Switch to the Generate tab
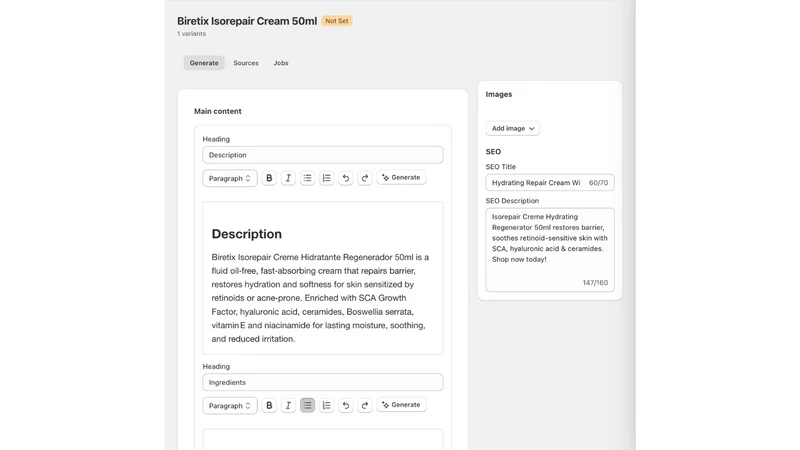The image size is (800, 450). pyautogui.click(x=204, y=63)
